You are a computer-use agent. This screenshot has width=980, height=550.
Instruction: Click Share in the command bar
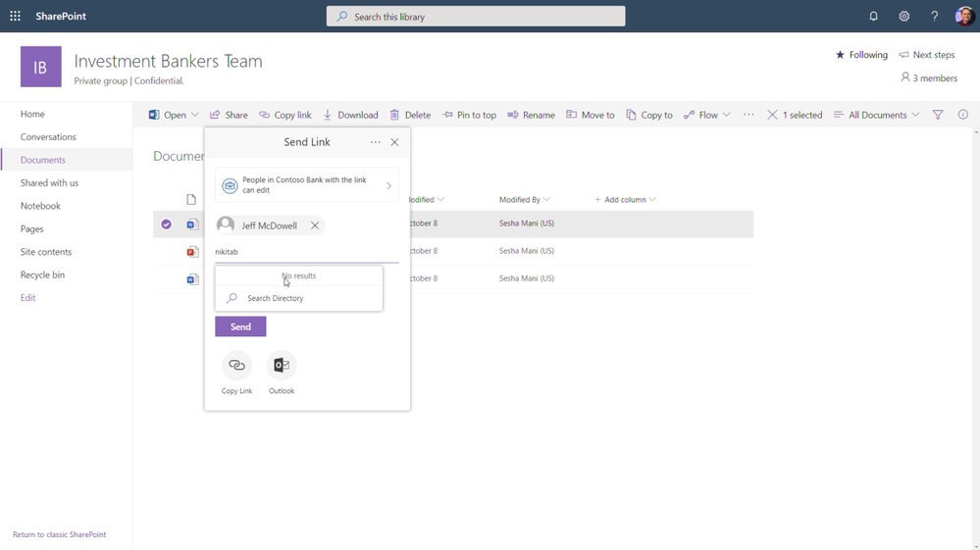(x=229, y=115)
